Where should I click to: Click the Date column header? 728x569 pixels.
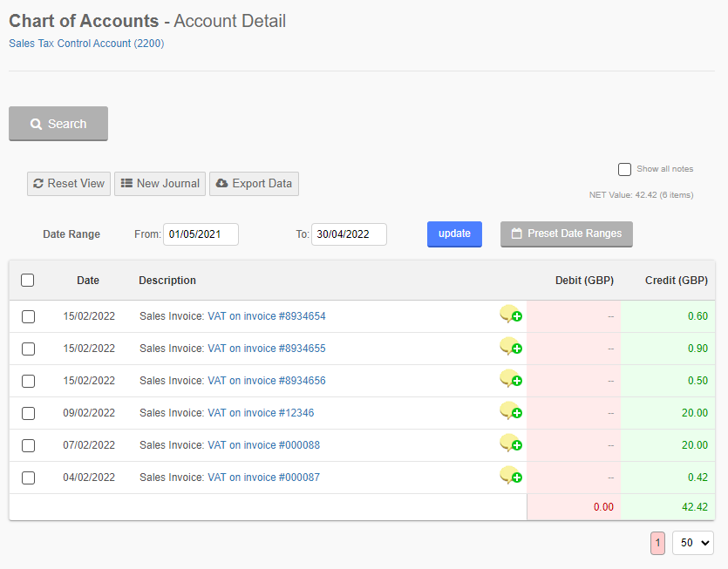click(x=88, y=281)
